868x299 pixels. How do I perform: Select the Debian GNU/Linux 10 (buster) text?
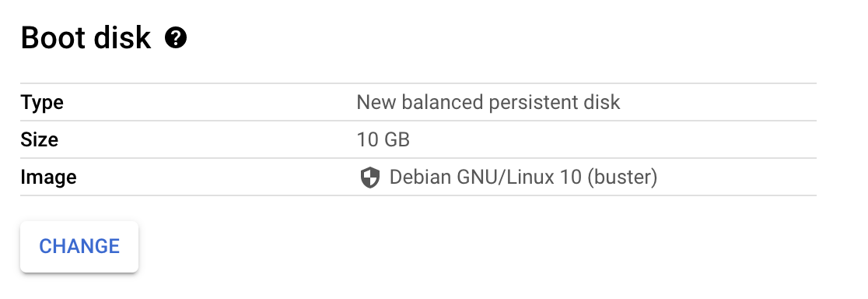click(x=523, y=178)
